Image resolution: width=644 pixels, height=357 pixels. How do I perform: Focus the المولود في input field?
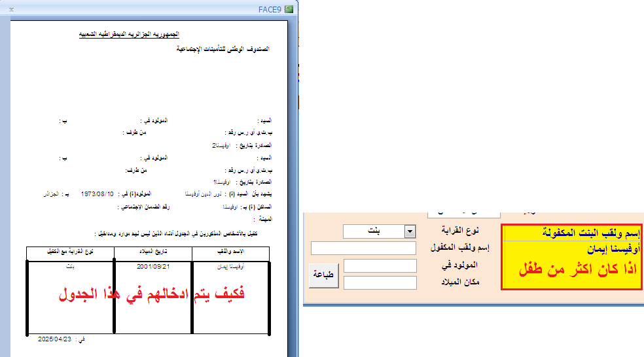[x=380, y=265]
